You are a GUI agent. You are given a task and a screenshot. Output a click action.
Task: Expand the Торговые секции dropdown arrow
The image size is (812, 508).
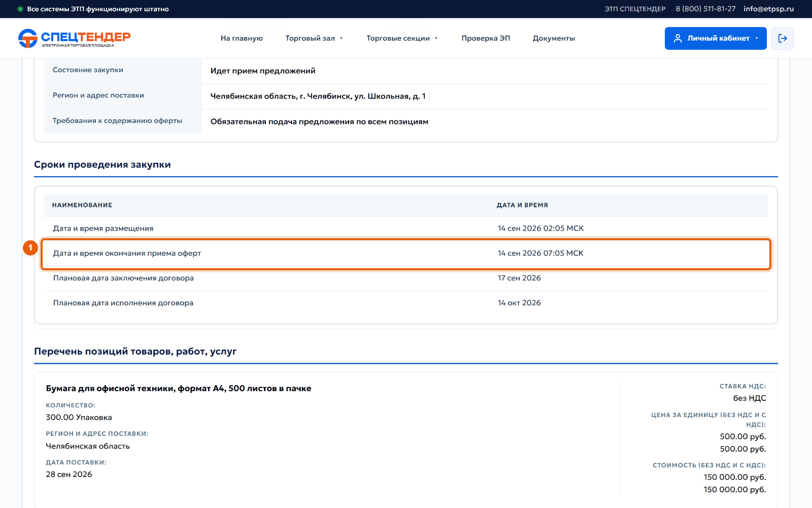pyautogui.click(x=436, y=38)
